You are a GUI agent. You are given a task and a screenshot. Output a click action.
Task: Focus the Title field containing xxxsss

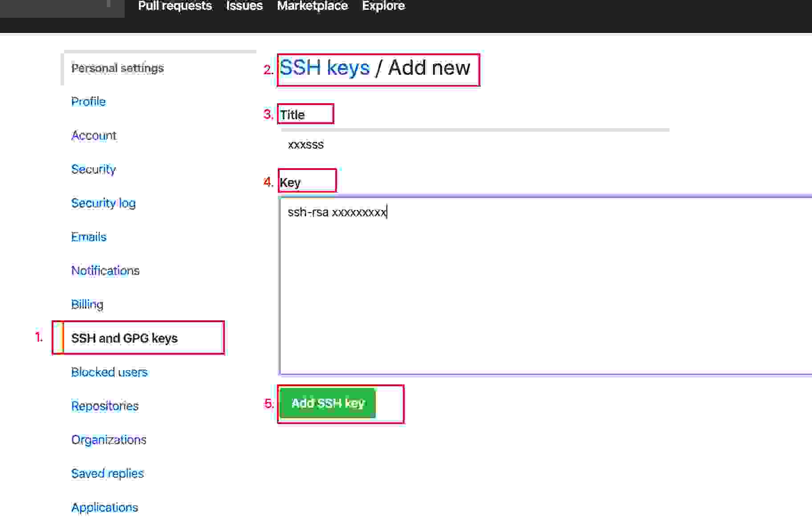(475, 145)
